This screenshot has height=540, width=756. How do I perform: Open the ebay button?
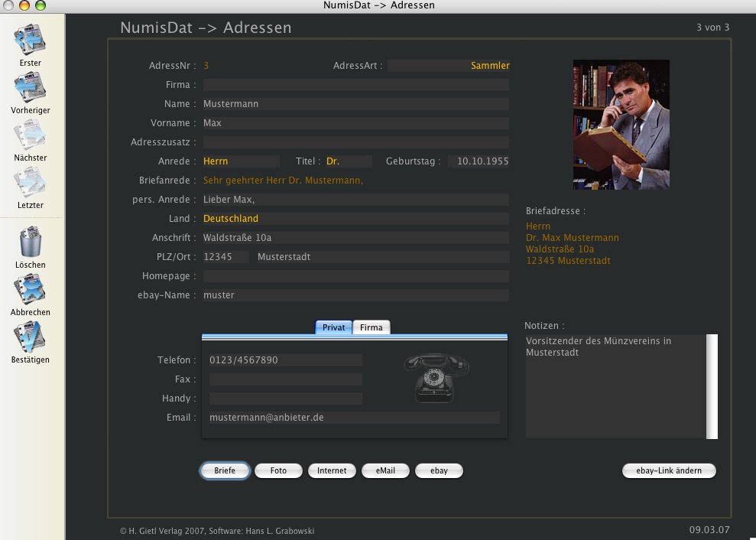coord(439,470)
